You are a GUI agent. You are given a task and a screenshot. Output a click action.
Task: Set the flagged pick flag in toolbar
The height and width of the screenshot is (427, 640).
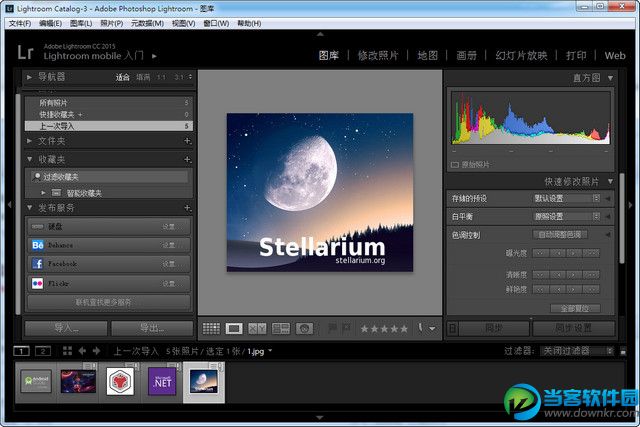pyautogui.click(x=333, y=327)
